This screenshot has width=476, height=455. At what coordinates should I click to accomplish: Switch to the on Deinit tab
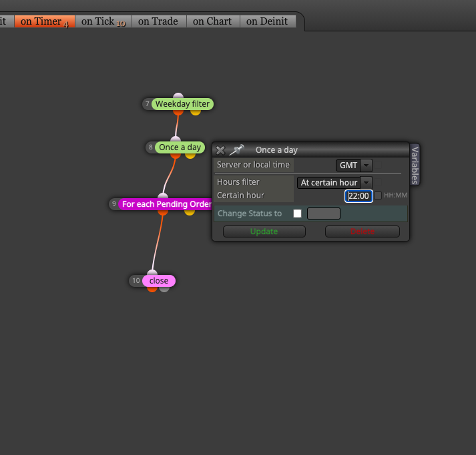[x=268, y=21]
